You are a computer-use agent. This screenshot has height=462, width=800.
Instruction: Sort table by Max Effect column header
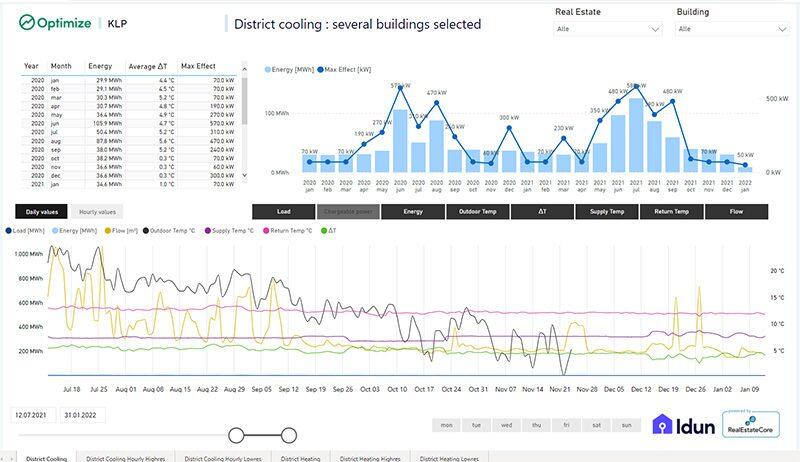pyautogui.click(x=198, y=66)
